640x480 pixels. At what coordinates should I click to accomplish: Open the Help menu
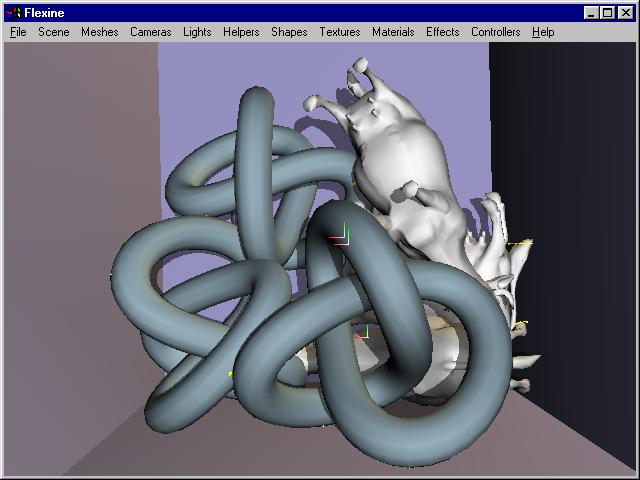pos(543,32)
